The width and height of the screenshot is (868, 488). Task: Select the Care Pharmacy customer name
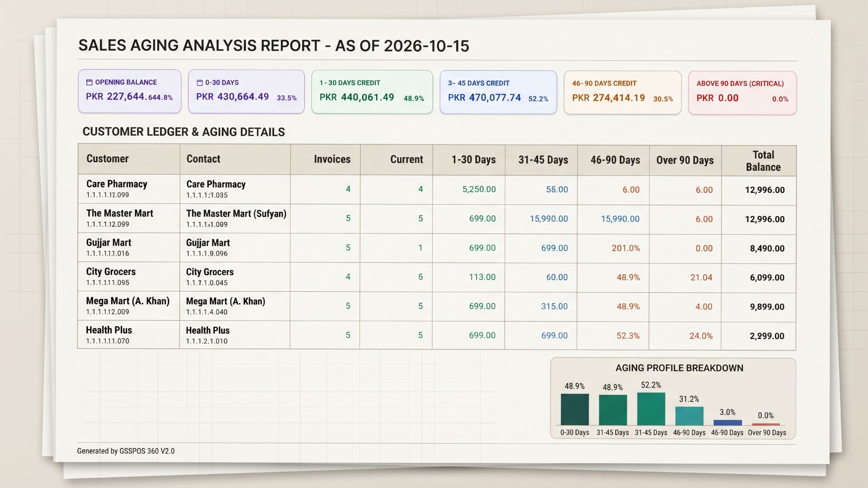pos(117,184)
